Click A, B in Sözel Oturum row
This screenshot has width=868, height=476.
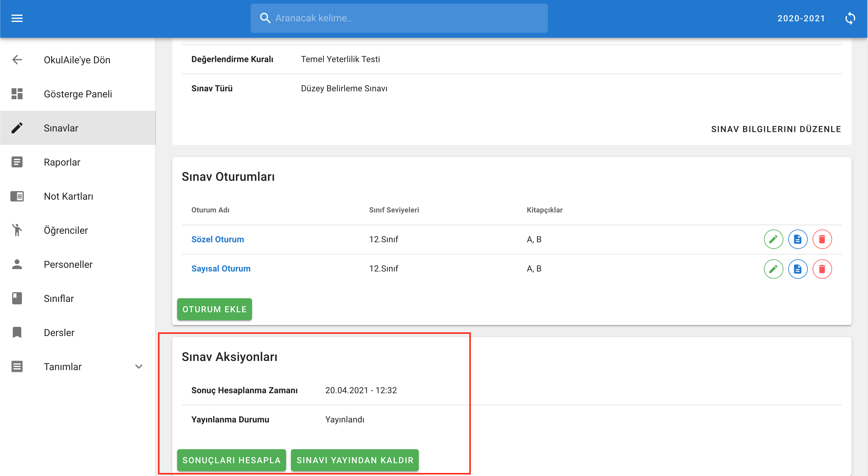534,239
